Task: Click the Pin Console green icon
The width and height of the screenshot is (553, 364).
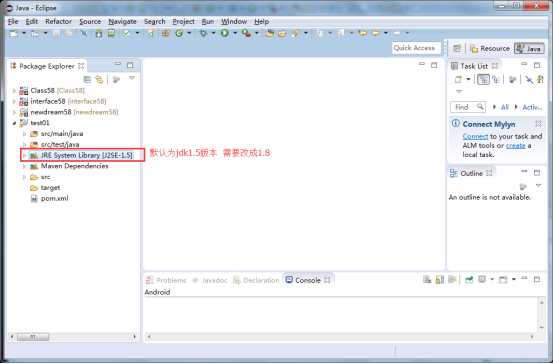Action: [469, 280]
